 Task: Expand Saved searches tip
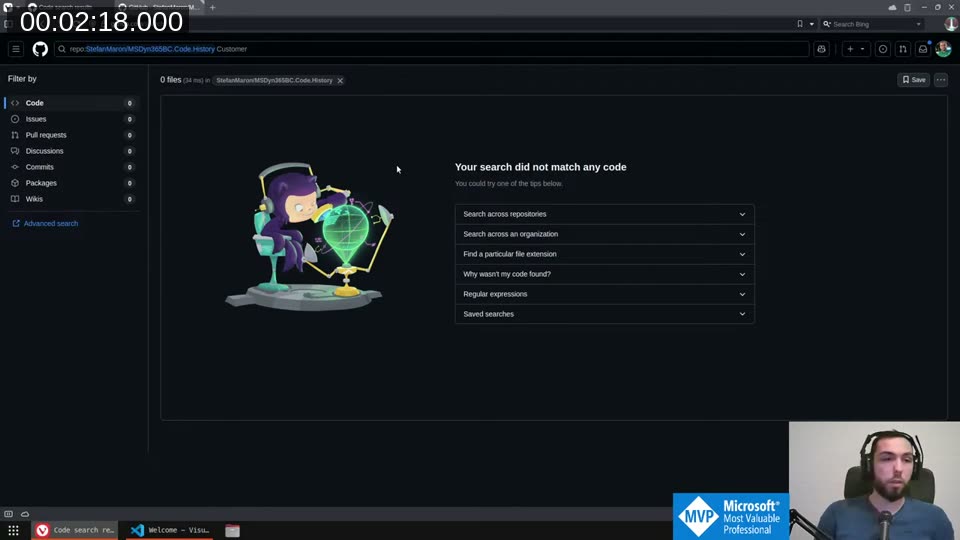pos(604,314)
